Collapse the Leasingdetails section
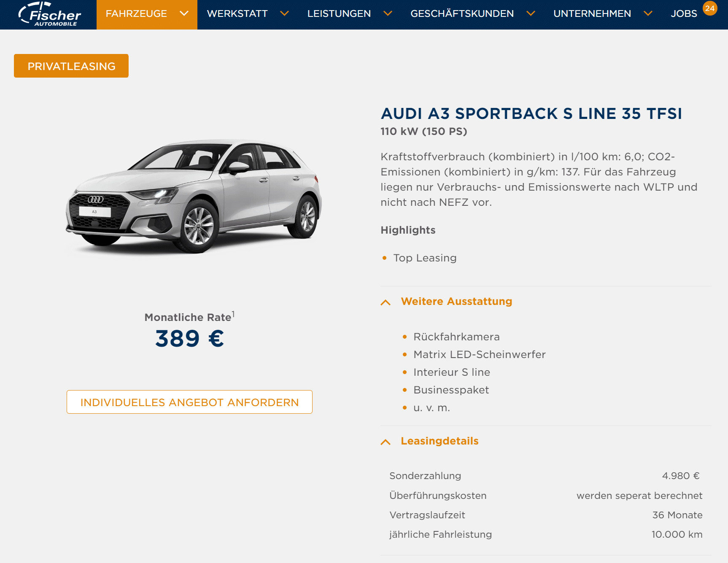Viewport: 728px width, 563px height. (439, 441)
